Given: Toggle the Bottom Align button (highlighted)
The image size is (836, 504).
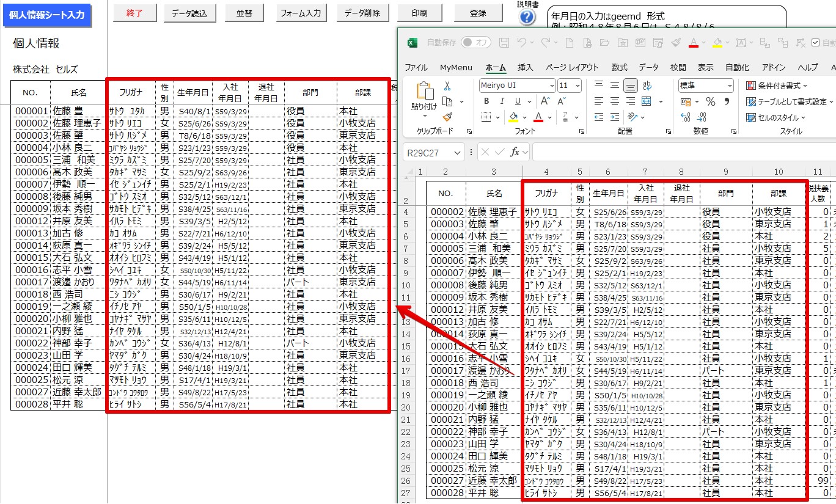Looking at the screenshot, I should [631, 86].
